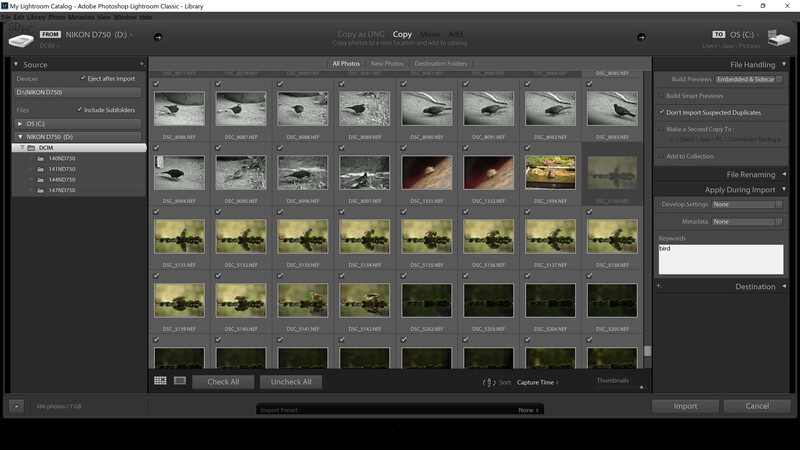Image resolution: width=800 pixels, height=450 pixels.
Task: Toggle Eject after import checkbox
Action: (83, 78)
